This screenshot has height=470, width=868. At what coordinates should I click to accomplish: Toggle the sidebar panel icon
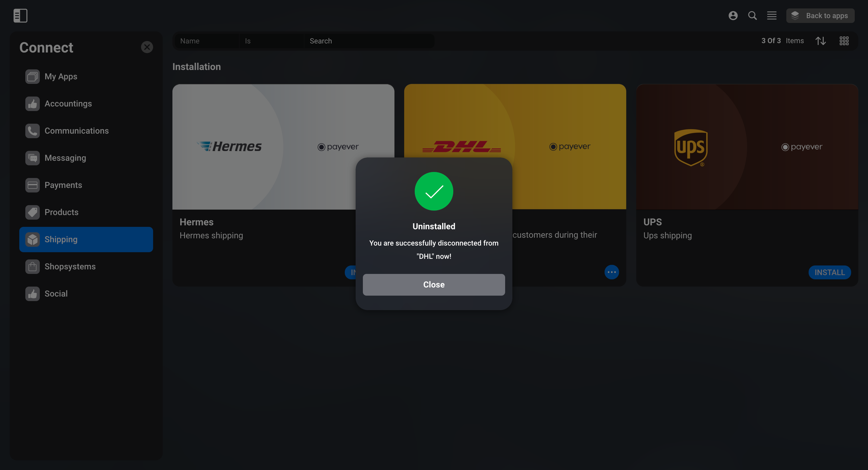click(x=20, y=15)
